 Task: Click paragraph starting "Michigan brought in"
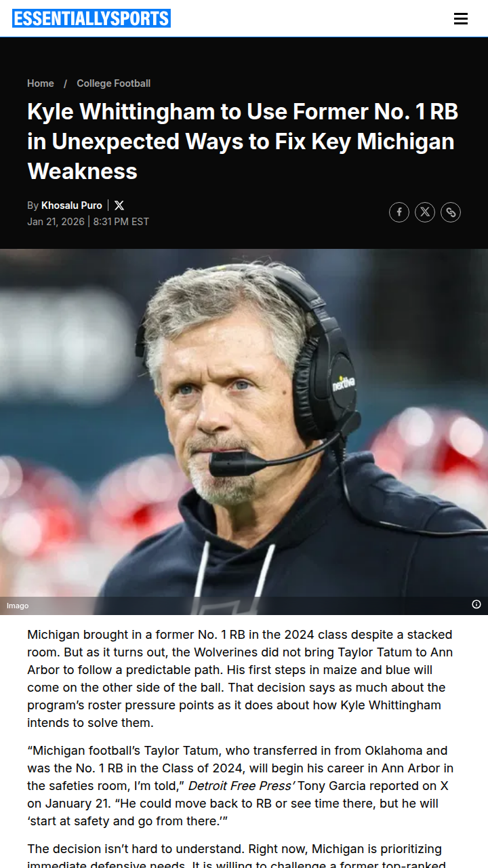241,679
